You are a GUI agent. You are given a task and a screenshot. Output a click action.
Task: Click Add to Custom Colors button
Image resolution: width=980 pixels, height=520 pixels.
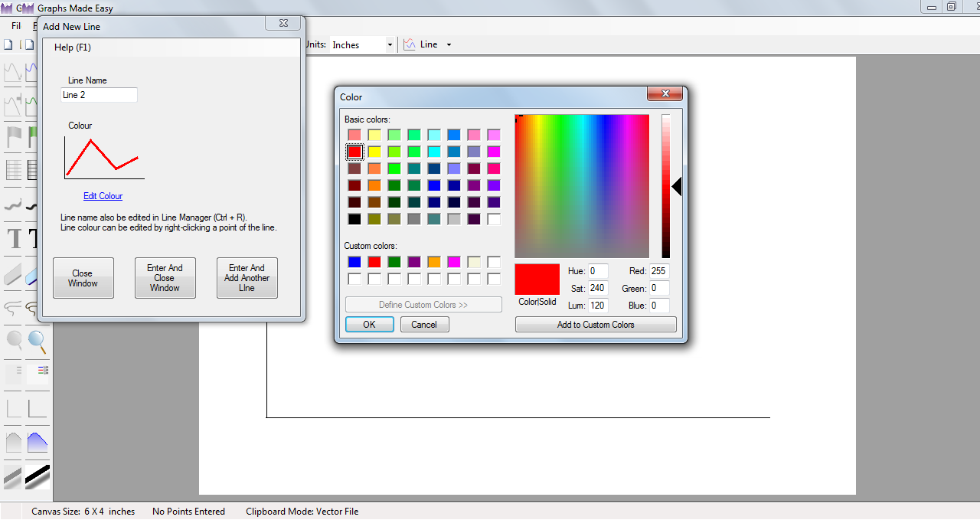(596, 325)
